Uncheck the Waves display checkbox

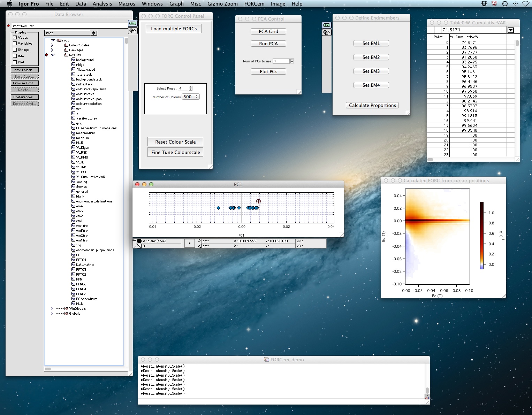15,38
